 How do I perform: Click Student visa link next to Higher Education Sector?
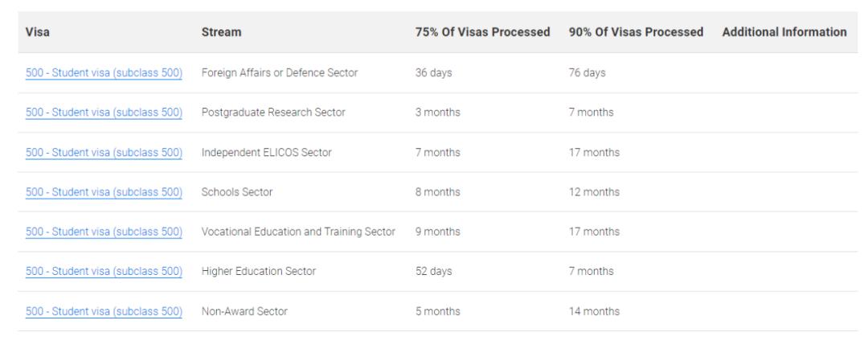[x=104, y=272]
